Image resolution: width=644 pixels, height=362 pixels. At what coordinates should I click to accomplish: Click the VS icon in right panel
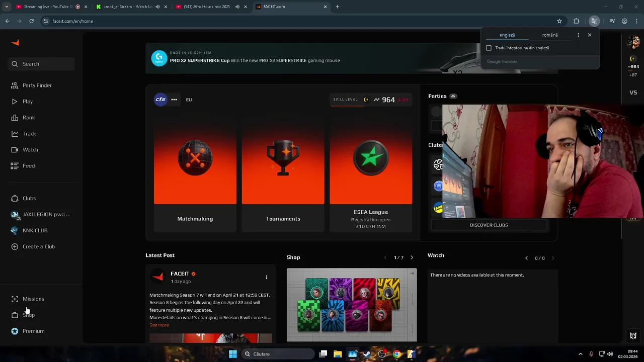633,93
